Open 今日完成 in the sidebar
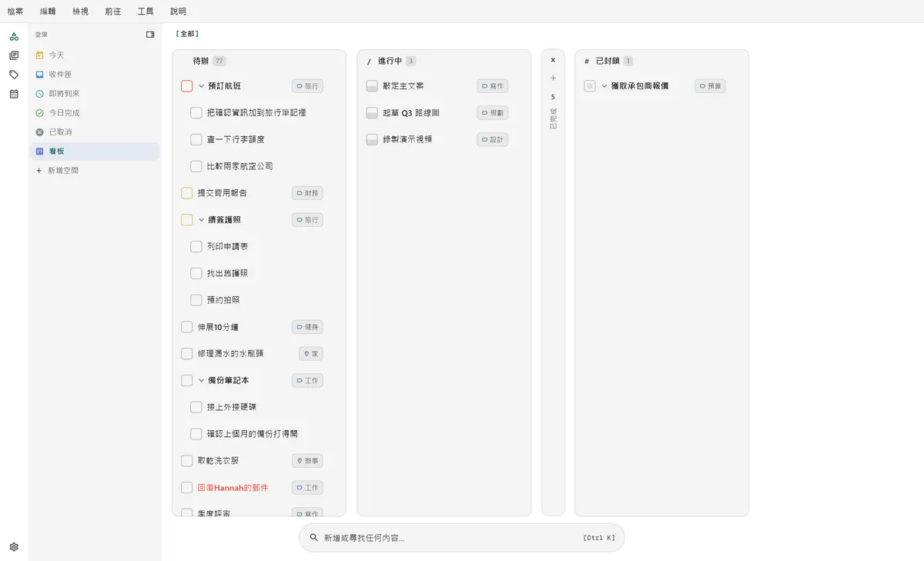 [x=95, y=113]
